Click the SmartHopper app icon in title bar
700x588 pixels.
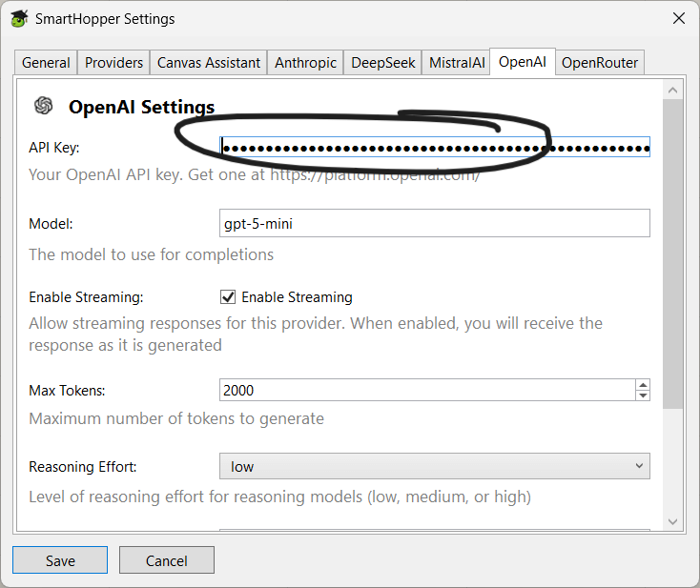click(19, 18)
